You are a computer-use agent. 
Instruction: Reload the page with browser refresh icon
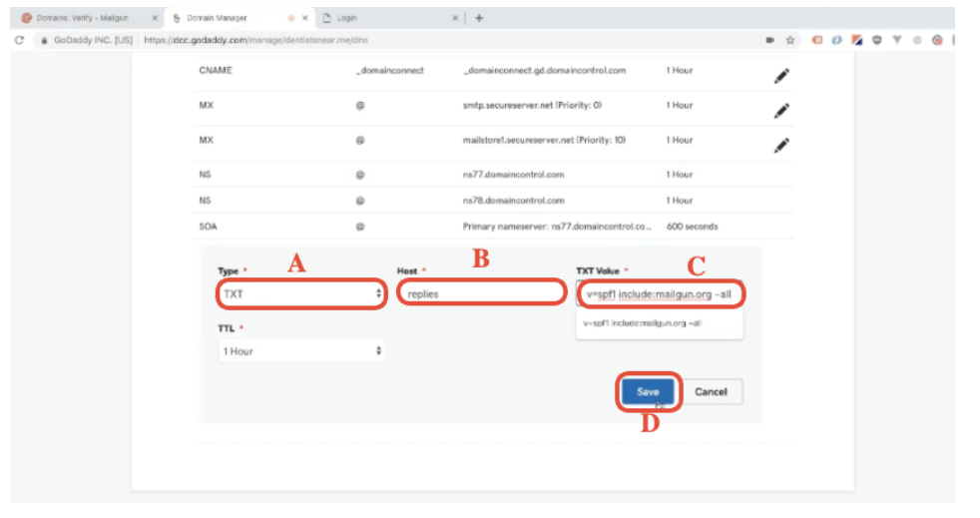[x=19, y=40]
